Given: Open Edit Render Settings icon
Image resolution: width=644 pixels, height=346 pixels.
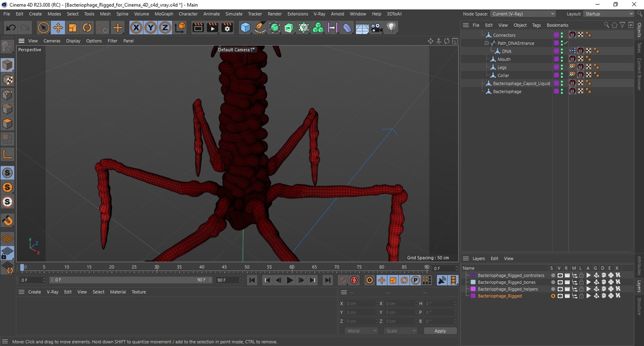Looking at the screenshot, I should [227, 28].
